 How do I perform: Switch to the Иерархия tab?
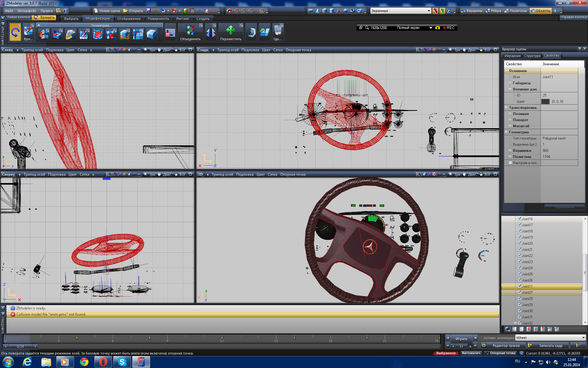click(512, 56)
